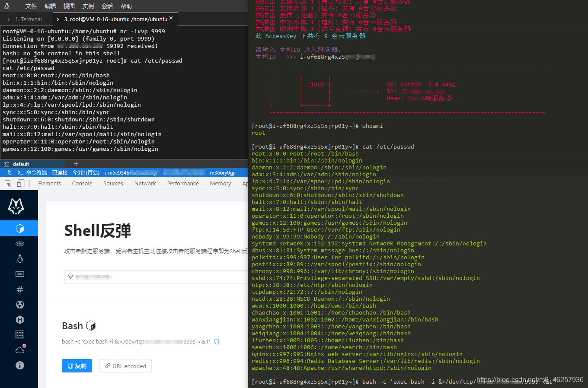Click the IP address input field

pyautogui.click(x=156, y=277)
